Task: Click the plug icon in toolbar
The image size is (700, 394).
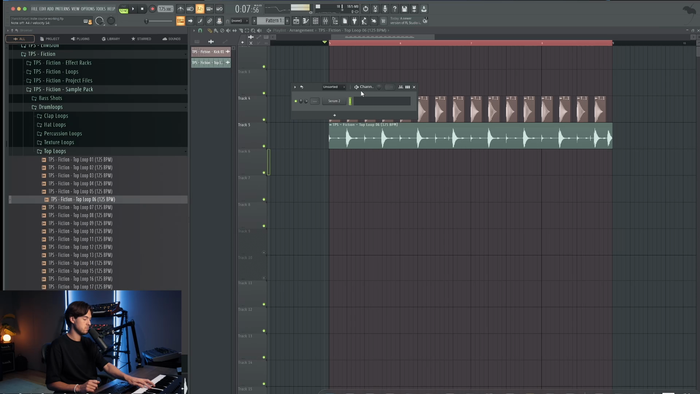Action: 354,21
